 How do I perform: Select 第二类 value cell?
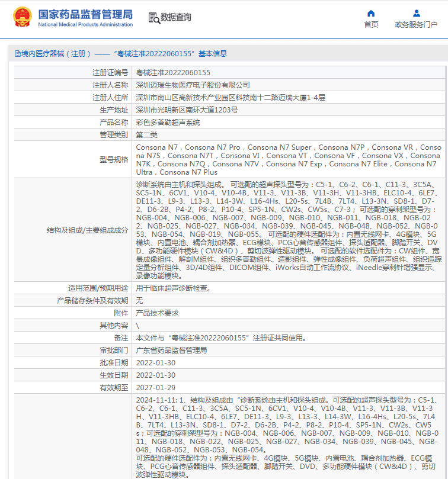click(x=289, y=135)
